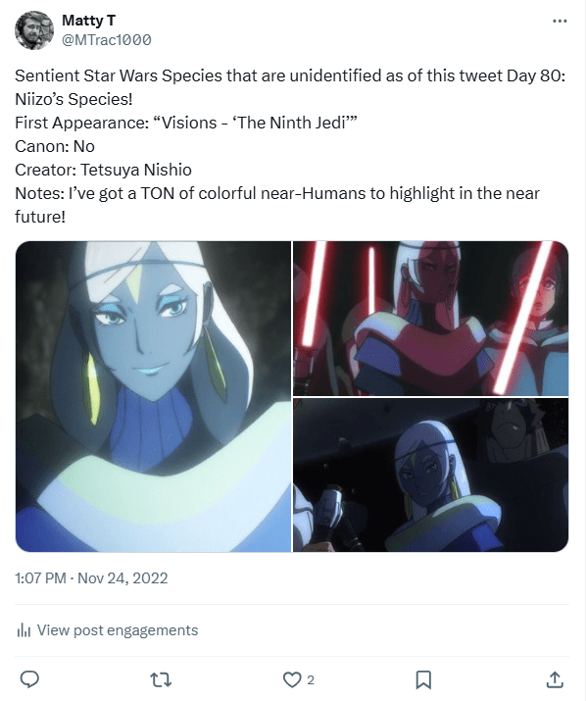
Task: Open the large blue-skinned Niizo close-up image
Action: (x=153, y=396)
